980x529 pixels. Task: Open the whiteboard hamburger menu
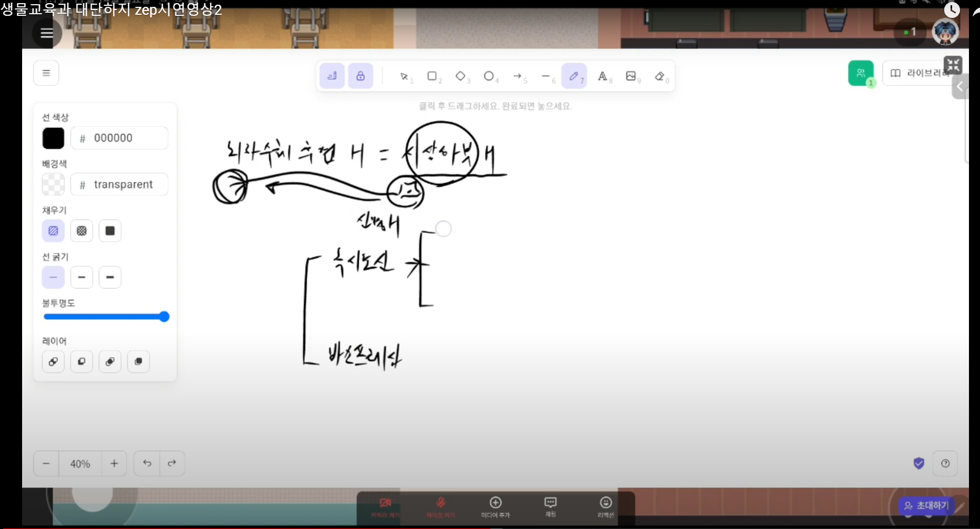click(x=46, y=73)
